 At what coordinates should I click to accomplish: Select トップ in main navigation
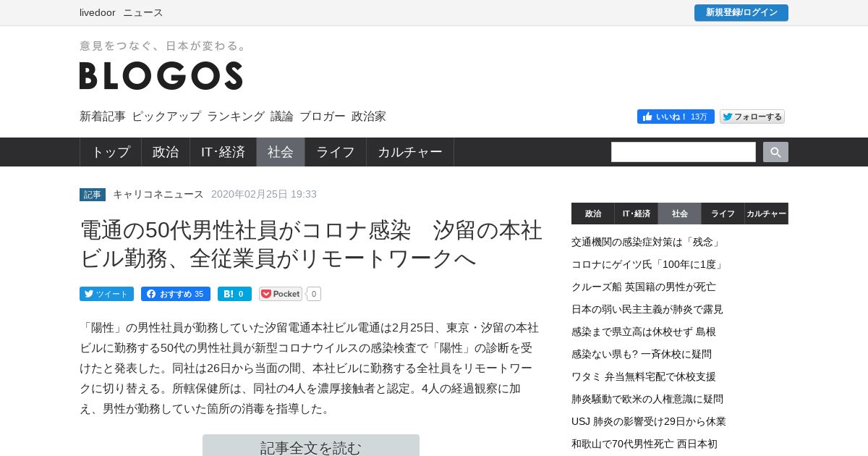pos(111,152)
